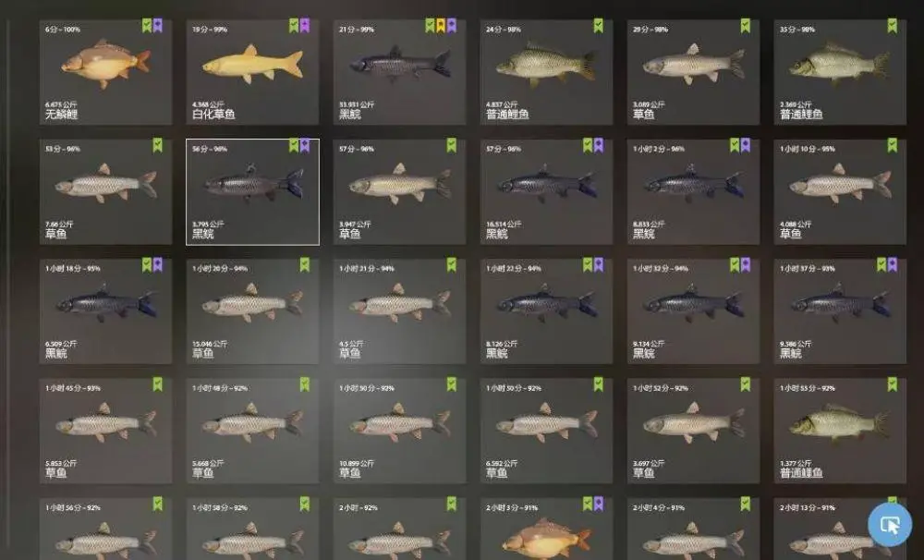Click purple badge on 白化草鱼 card

pos(305,25)
